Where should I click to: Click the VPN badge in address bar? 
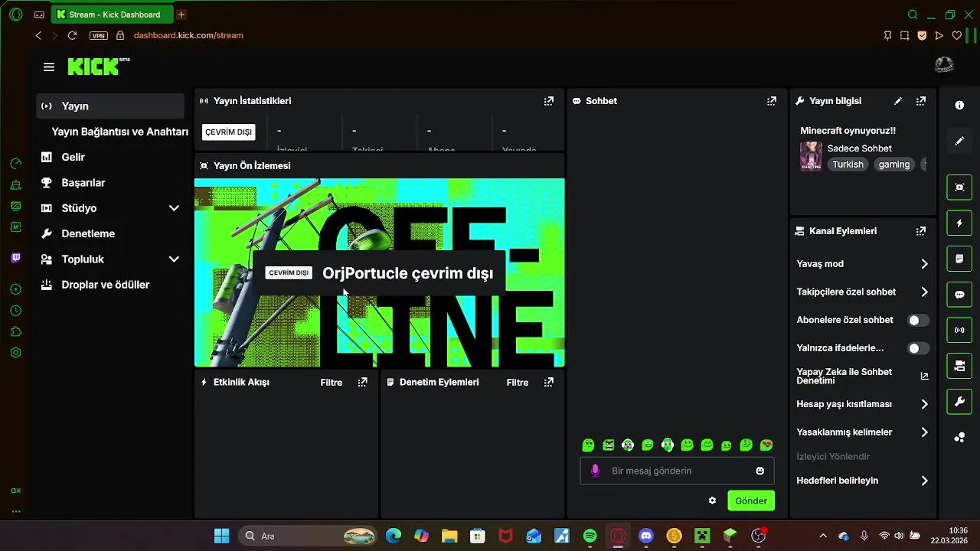coord(98,35)
